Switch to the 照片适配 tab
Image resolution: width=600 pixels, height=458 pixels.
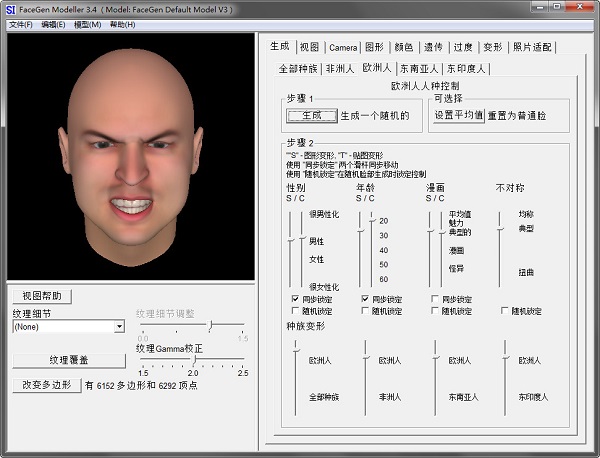(x=531, y=47)
